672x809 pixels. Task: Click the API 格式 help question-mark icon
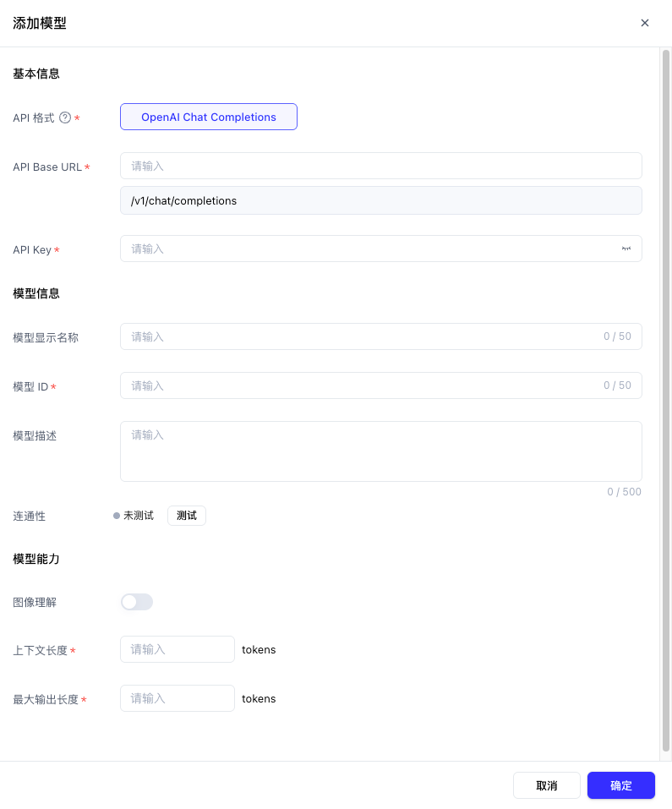[65, 118]
